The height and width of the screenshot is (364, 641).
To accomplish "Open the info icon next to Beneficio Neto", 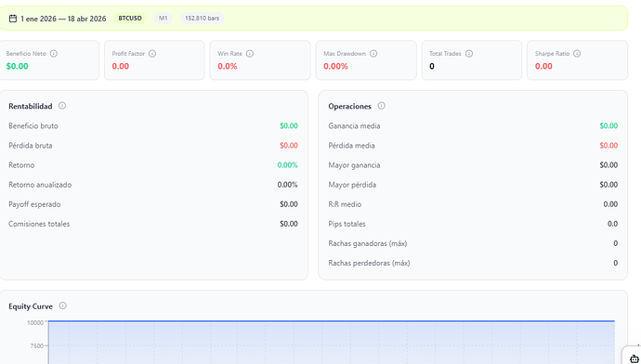I will pyautogui.click(x=54, y=54).
